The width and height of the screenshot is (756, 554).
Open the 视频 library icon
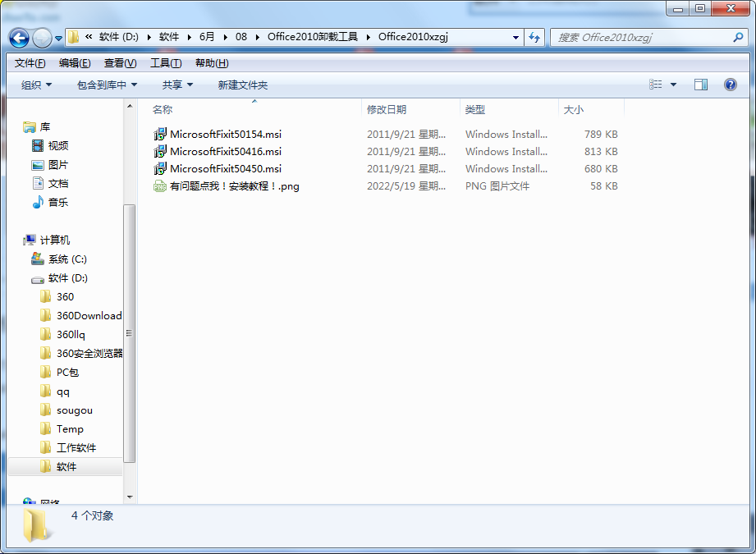[x=38, y=145]
